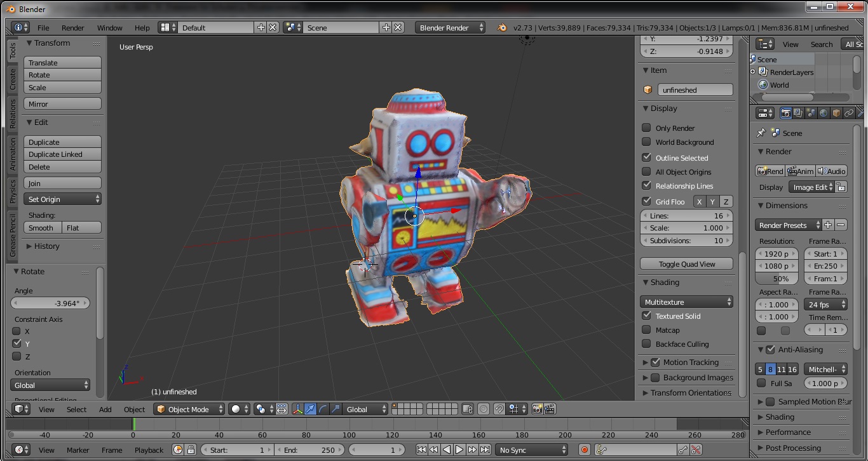The width and height of the screenshot is (868, 461).
Task: Open the Object Mode dropdown
Action: click(190, 410)
